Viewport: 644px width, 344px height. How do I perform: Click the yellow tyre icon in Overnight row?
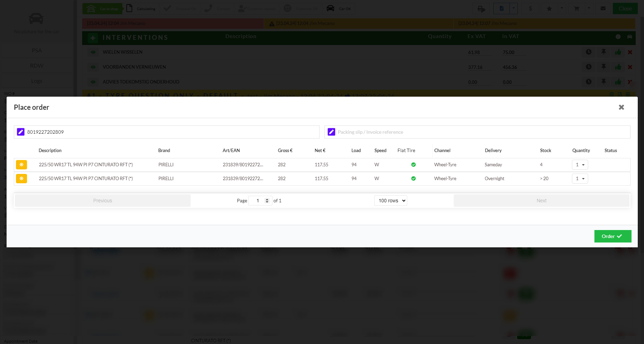21,178
